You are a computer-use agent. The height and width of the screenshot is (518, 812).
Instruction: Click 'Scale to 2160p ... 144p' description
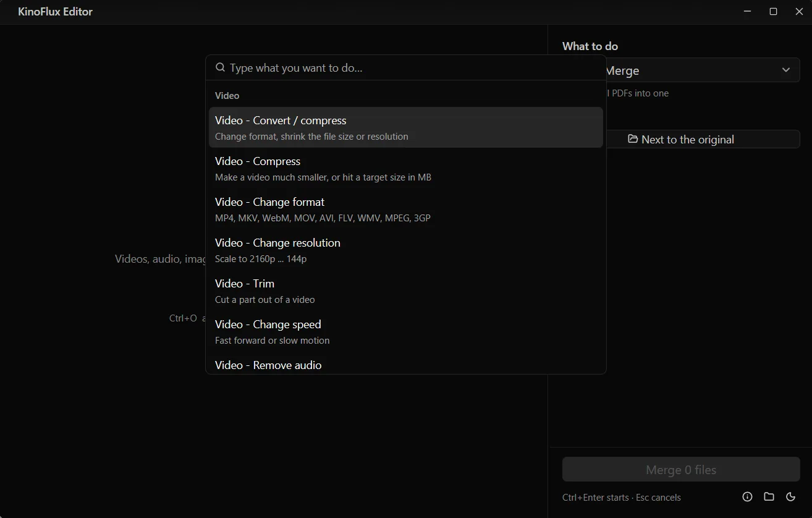[261, 258]
